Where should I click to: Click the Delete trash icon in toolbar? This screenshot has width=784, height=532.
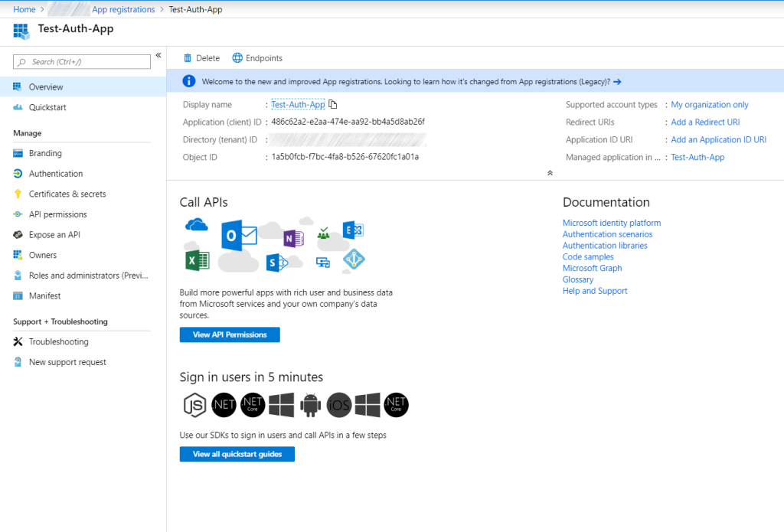[188, 58]
